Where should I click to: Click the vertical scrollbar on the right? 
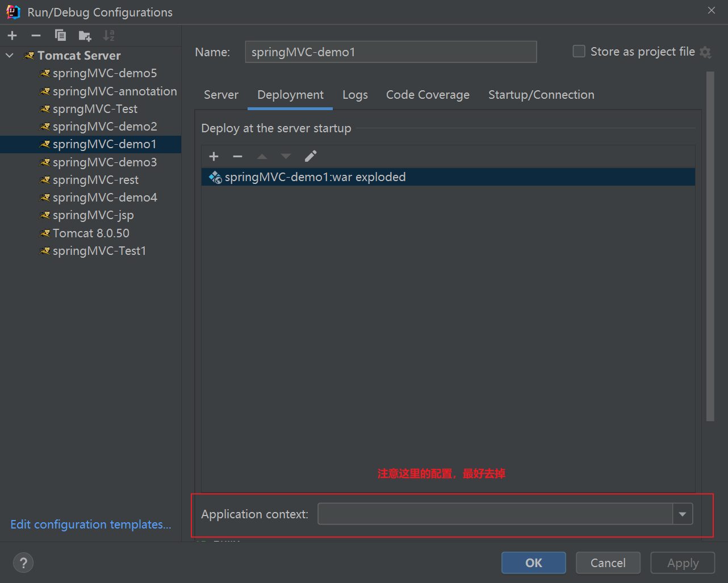point(710,247)
